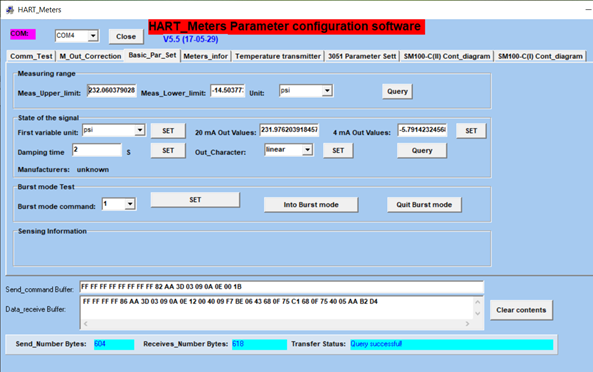Click the Clear contents button
The height and width of the screenshot is (372, 593).
[521, 310]
